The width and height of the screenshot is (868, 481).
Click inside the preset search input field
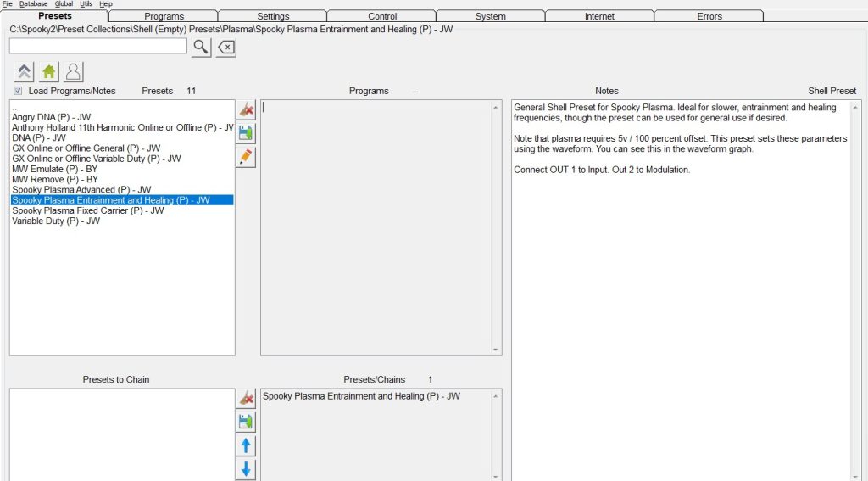tap(97, 47)
